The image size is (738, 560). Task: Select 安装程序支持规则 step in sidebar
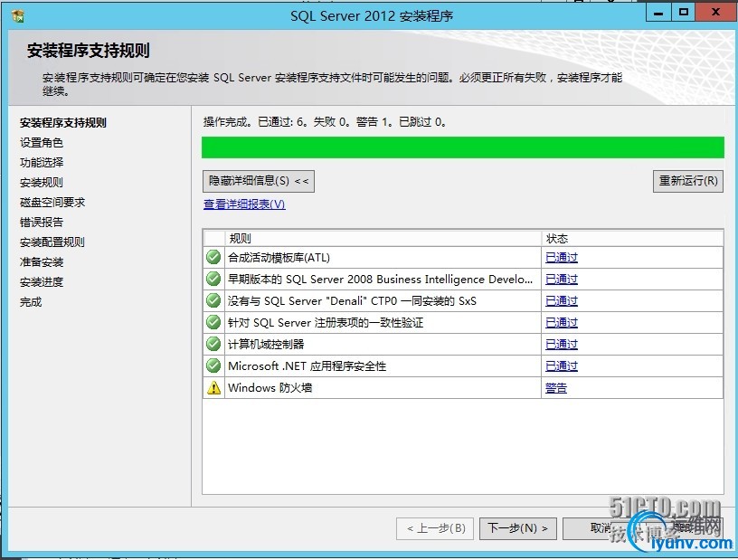click(x=63, y=123)
